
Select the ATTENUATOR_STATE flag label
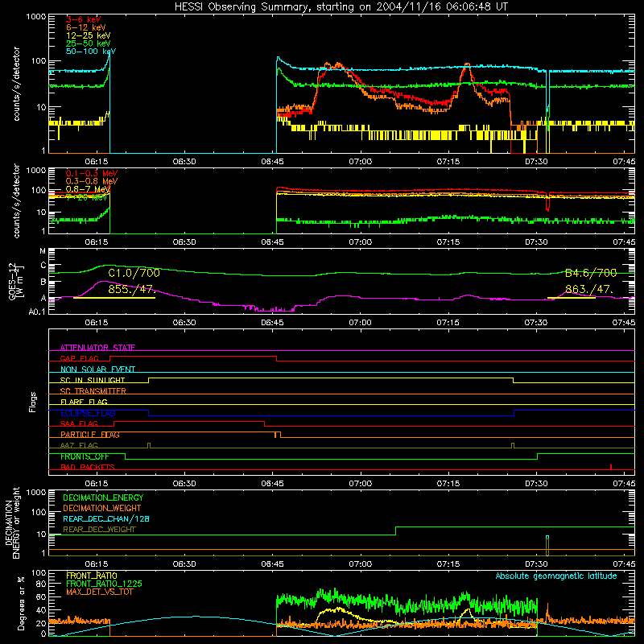click(97, 348)
